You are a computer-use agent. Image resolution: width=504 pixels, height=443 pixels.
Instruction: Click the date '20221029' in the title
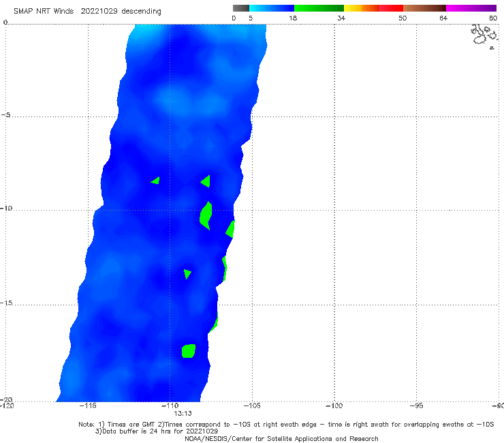pos(99,11)
